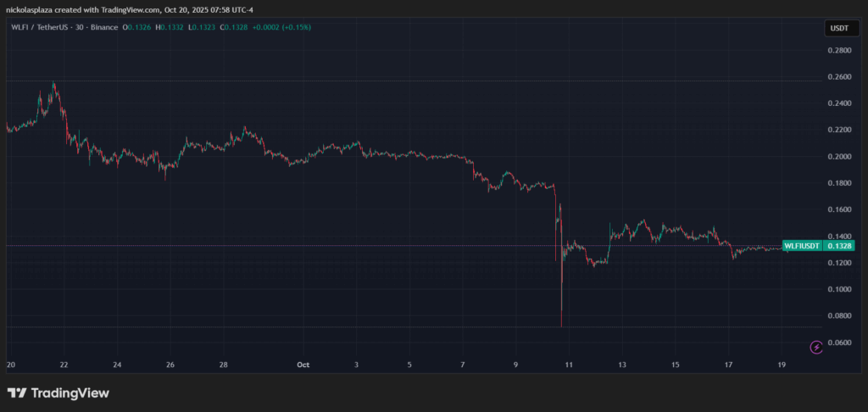Click the 0.2000 price scale label
This screenshot has width=868, height=412.
[x=837, y=157]
